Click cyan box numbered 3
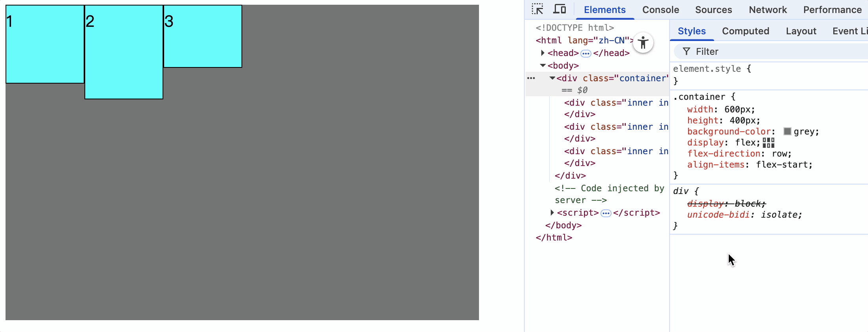 [203, 36]
